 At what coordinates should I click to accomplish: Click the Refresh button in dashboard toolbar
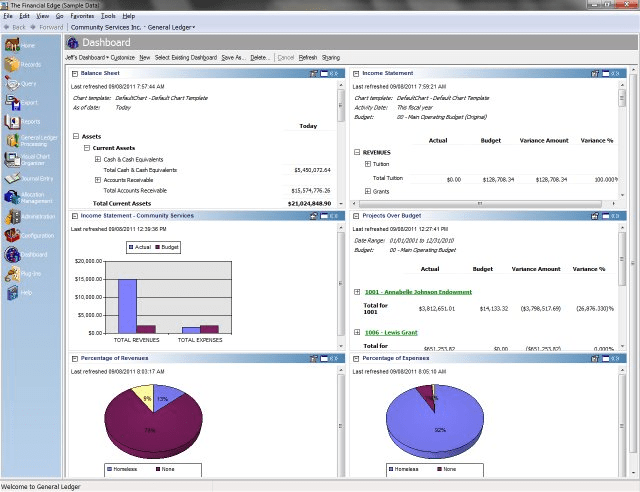pyautogui.click(x=308, y=58)
